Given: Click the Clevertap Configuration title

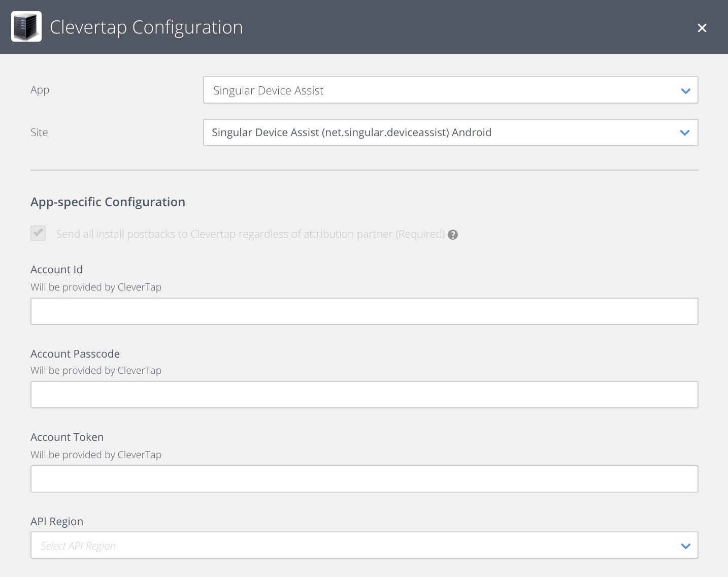Looking at the screenshot, I should pyautogui.click(x=146, y=27).
